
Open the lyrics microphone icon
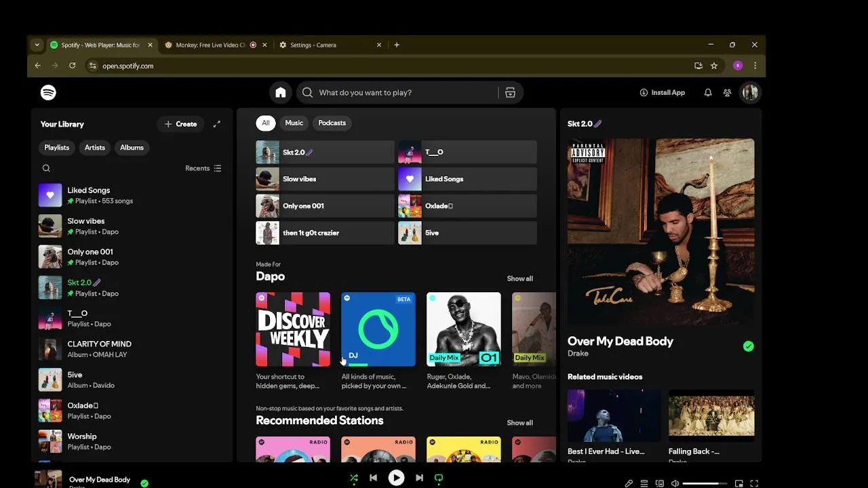[x=629, y=483]
